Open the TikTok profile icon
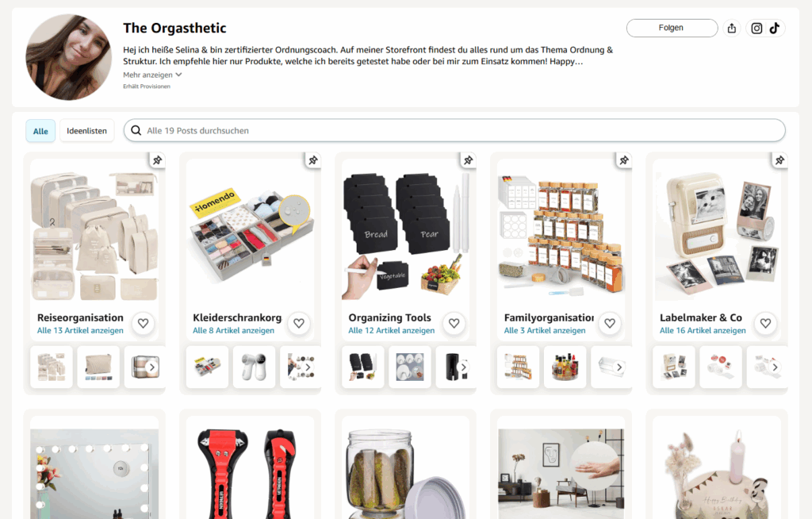Viewport: 812px width, 519px height. click(x=775, y=29)
